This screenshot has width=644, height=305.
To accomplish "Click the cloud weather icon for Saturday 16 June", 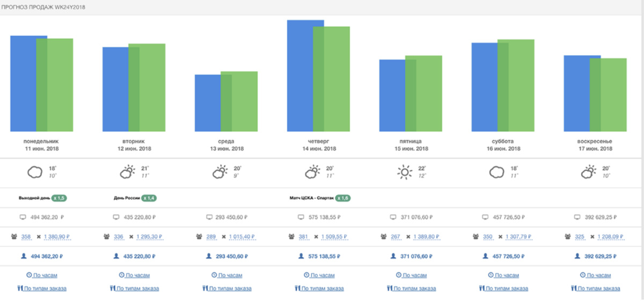I will pyautogui.click(x=497, y=172).
